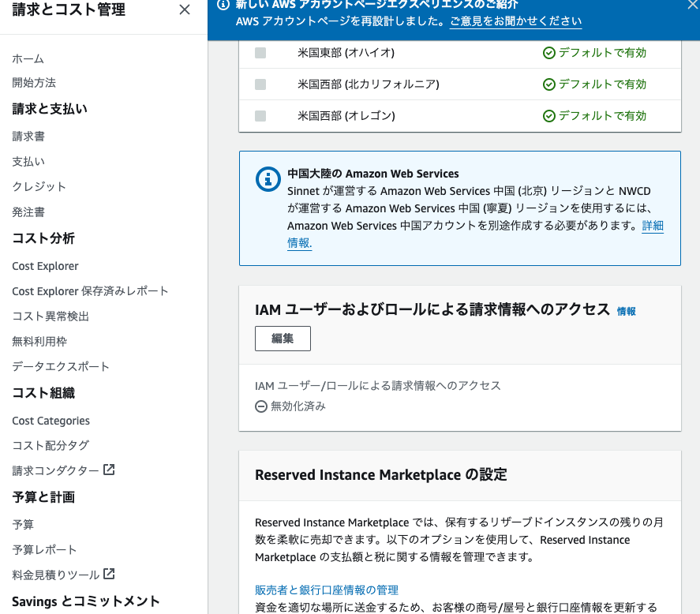Click the 請求と支払い section heading
This screenshot has width=700, height=614.
pyautogui.click(x=50, y=108)
